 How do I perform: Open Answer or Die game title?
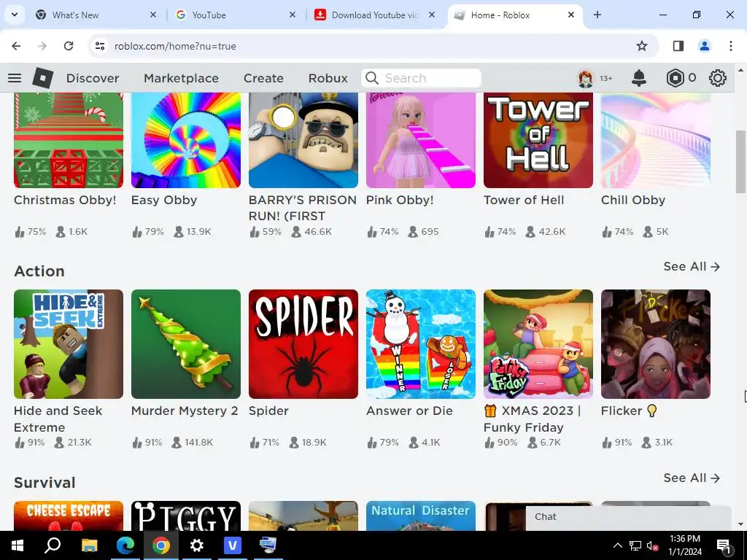[x=409, y=411]
